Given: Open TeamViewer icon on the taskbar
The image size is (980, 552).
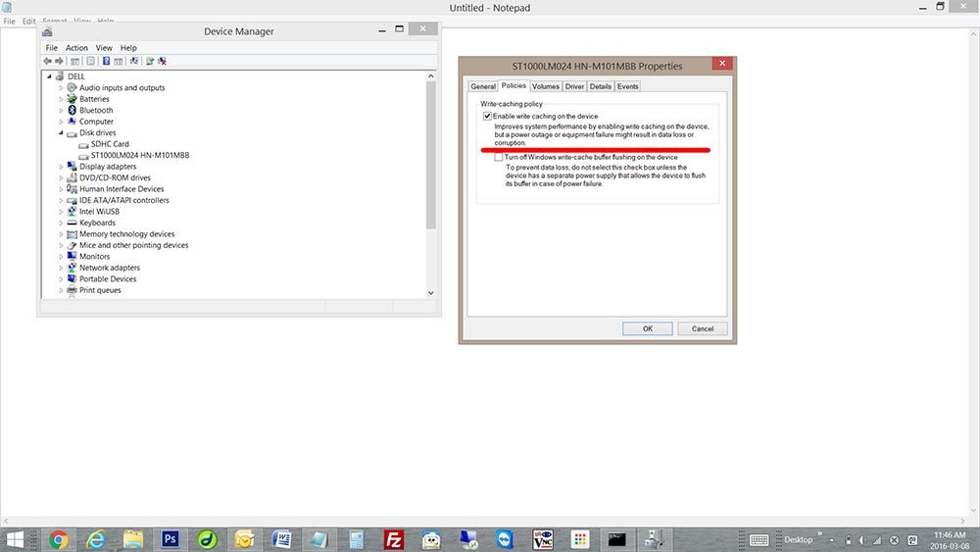Looking at the screenshot, I should pyautogui.click(x=505, y=539).
